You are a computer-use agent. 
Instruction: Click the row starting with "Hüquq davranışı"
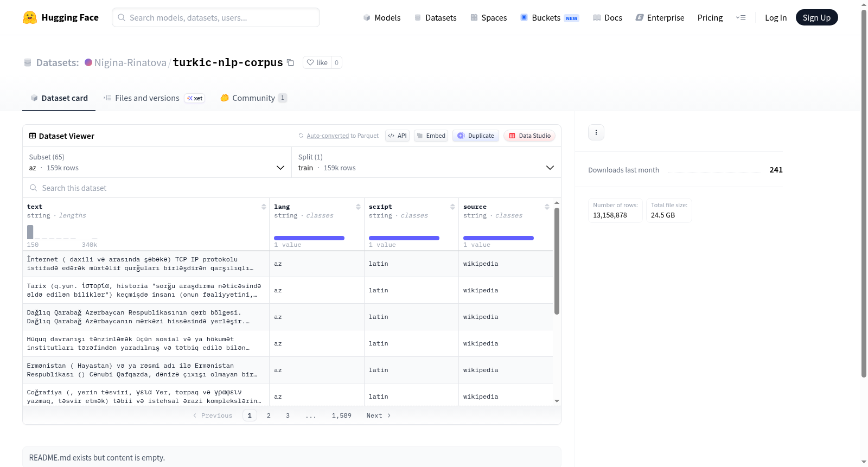288,343
